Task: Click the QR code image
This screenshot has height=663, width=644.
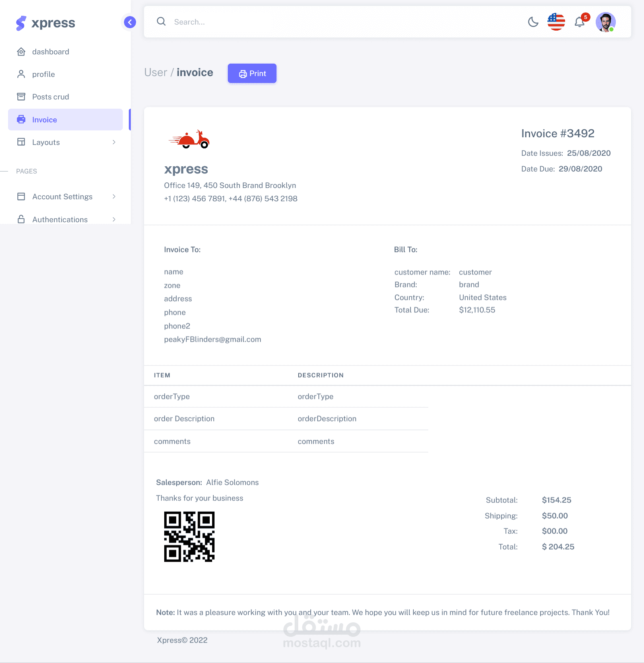Action: point(189,537)
